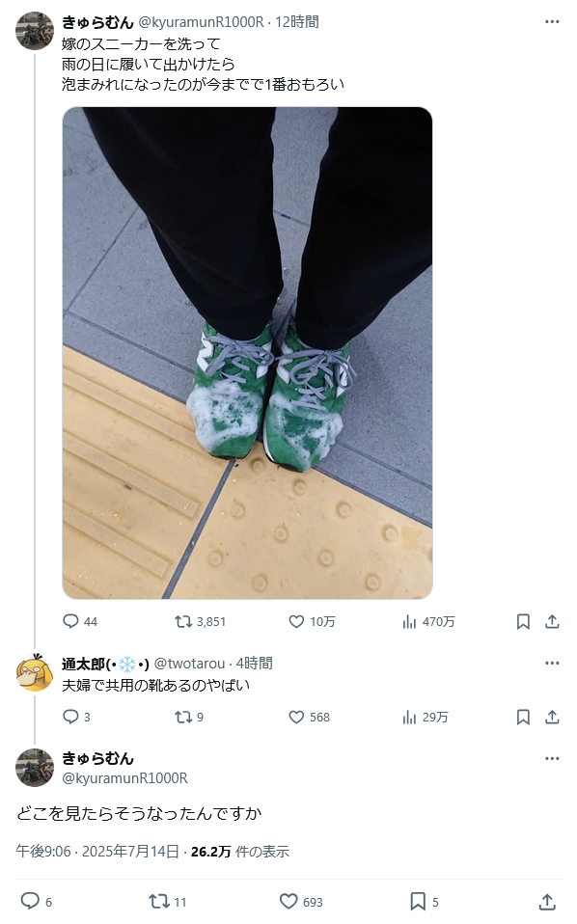The image size is (577, 924).
Task: Click the 午後9:06 · 2025年7月14日 timestamp
Action: pyautogui.click(x=97, y=852)
